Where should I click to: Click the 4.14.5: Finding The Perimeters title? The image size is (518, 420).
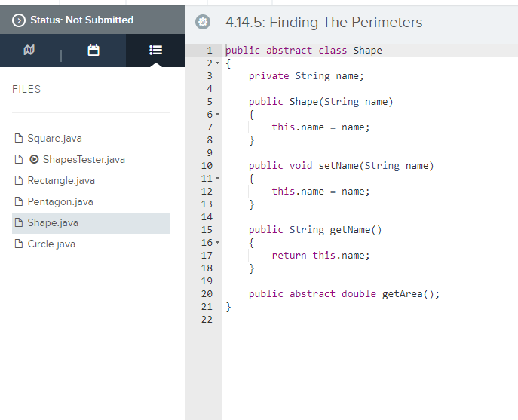click(323, 22)
